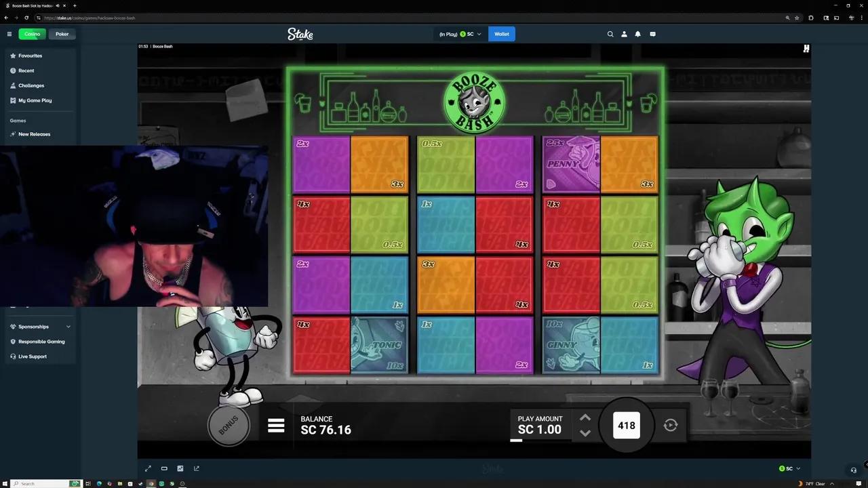Go to the Stake logo home
The image size is (868, 488).
click(x=300, y=34)
